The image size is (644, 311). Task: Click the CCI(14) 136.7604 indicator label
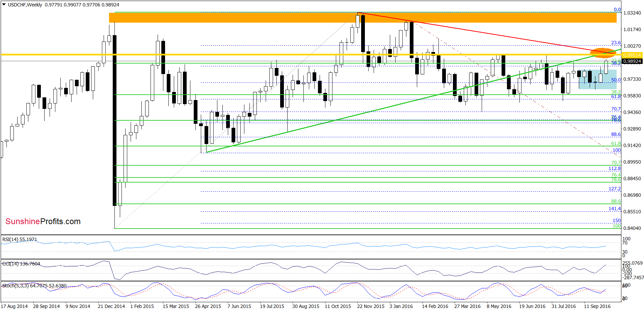click(21, 264)
